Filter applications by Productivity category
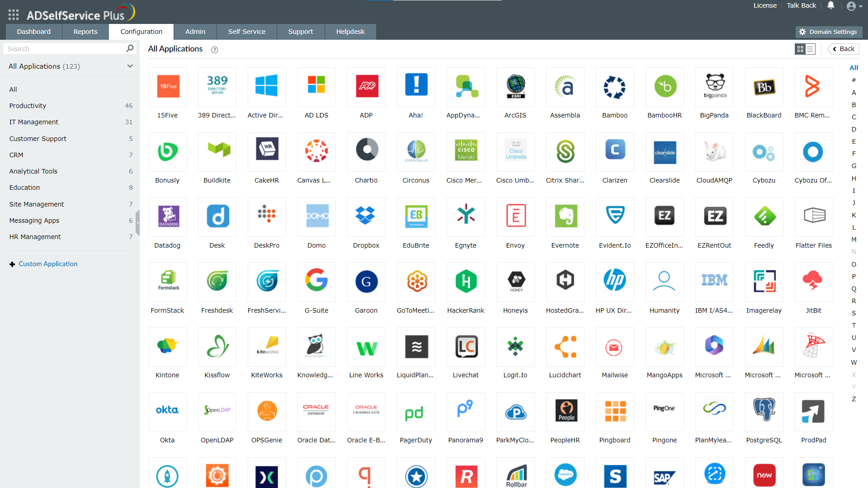The width and height of the screenshot is (868, 488). 28,106
